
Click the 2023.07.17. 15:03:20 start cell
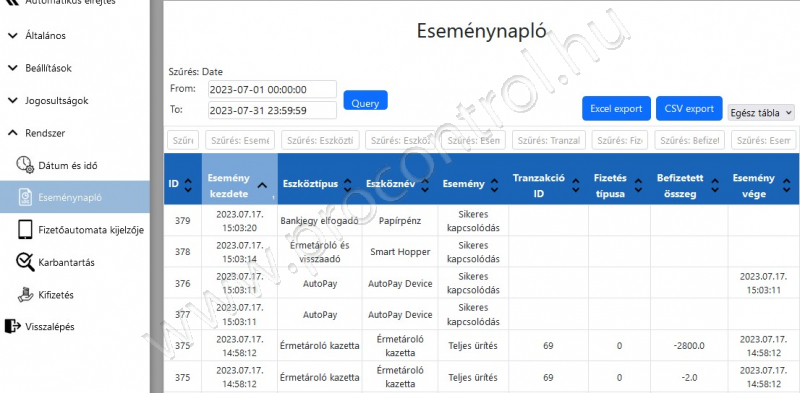[x=240, y=220]
